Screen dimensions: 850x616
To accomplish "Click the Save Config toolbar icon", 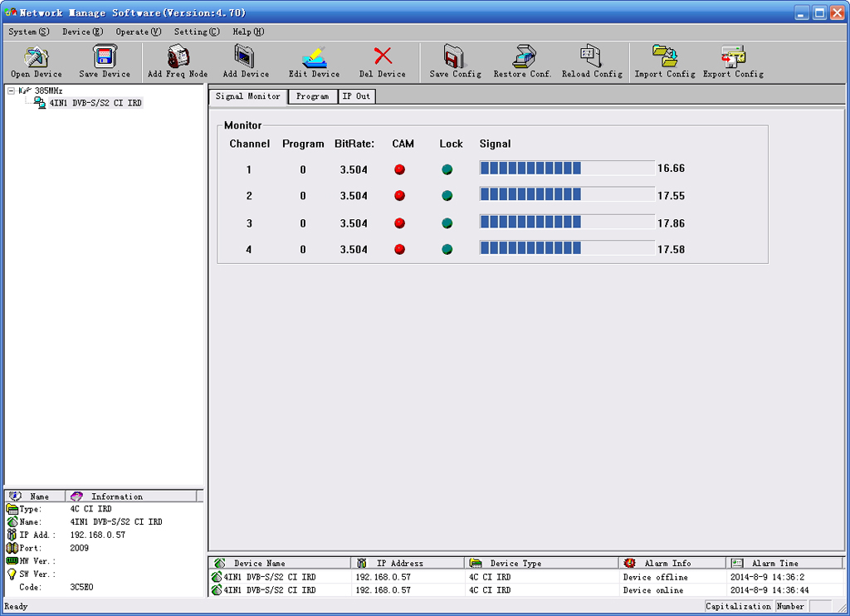I will pos(455,56).
